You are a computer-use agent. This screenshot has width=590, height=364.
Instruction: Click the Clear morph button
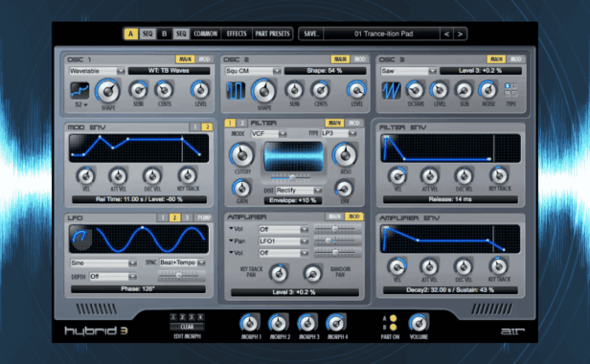187,327
